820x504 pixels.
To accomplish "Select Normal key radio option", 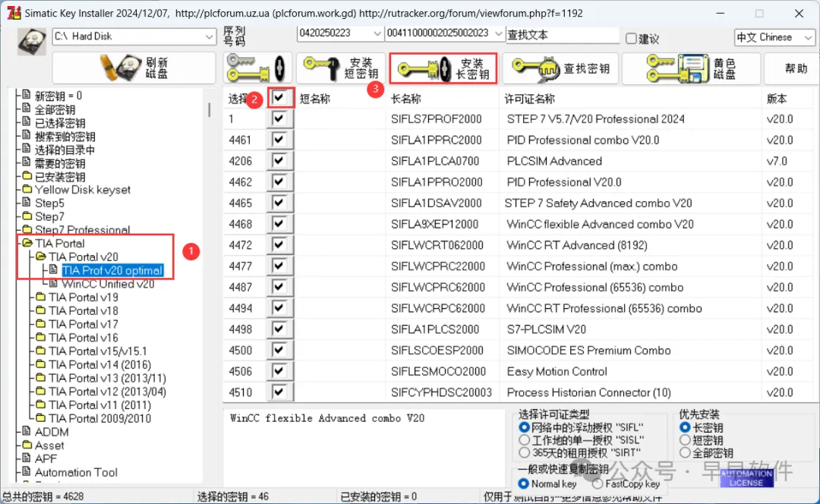I will click(x=523, y=484).
